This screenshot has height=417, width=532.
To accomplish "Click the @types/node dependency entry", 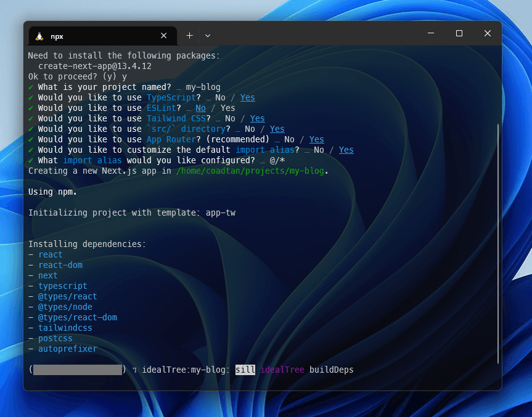I will pos(65,307).
